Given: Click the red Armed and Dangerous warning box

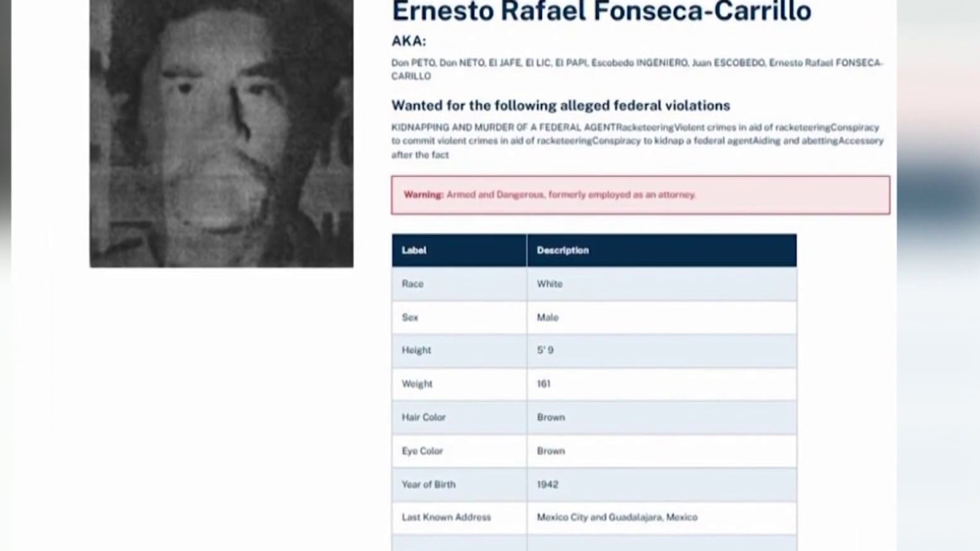Looking at the screenshot, I should pos(641,195).
